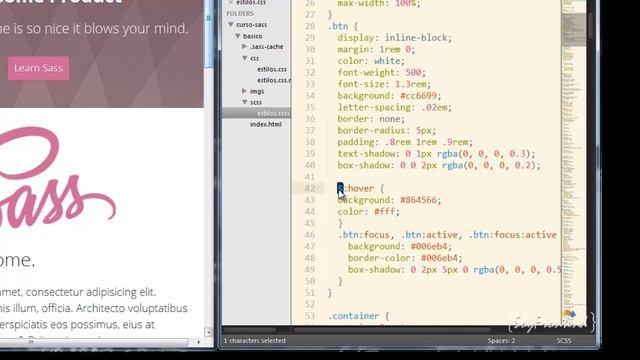
Task: Click the FOLDERS sidebar heading
Action: [x=240, y=13]
